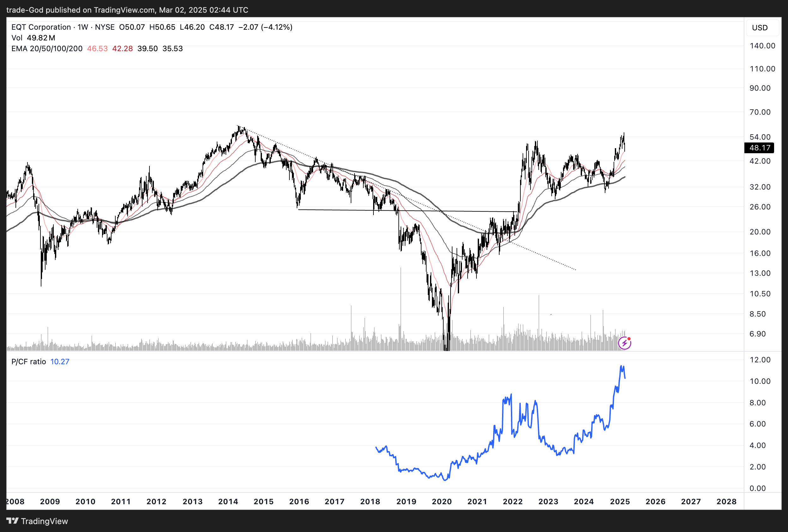Click the EMA 20 value 46.53
The image size is (788, 532).
[x=97, y=48]
